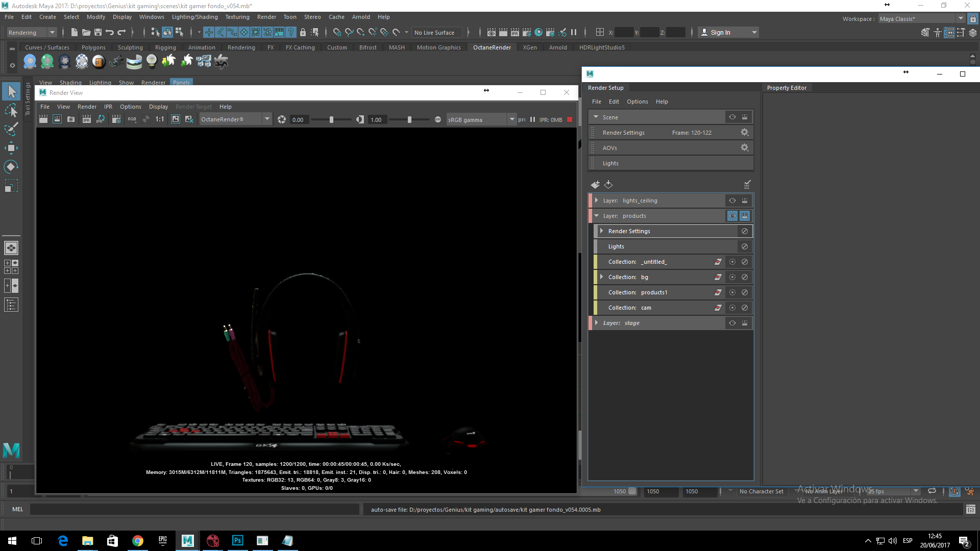Disable the Collection products1 with its enable toggle
The image size is (980, 551).
tap(745, 292)
